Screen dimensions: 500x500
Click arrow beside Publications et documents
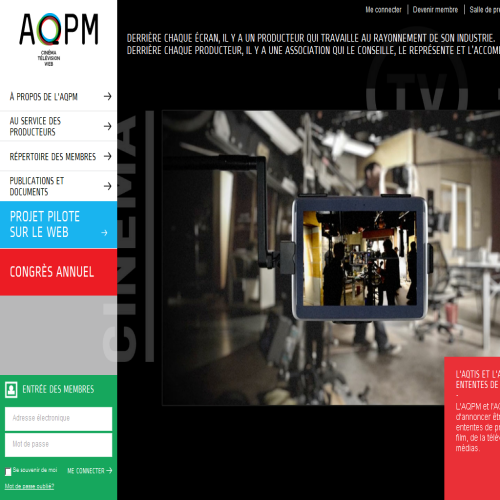click(x=107, y=186)
